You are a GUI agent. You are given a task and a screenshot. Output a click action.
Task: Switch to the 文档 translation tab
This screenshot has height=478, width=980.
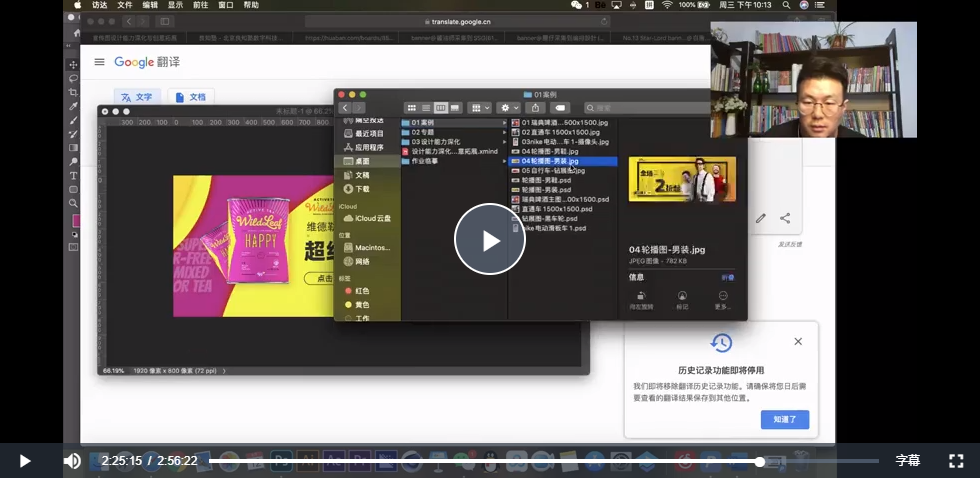(191, 97)
